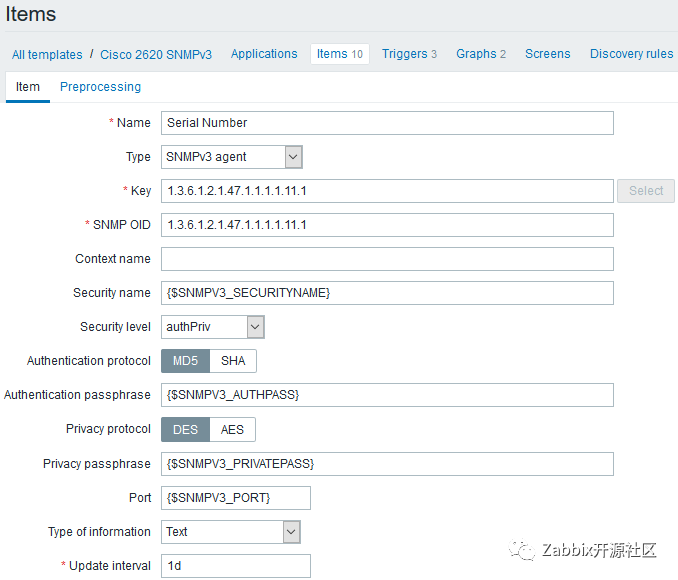This screenshot has height=580, width=678.
Task: Click the Update interval field showing 1d
Action: 236,566
